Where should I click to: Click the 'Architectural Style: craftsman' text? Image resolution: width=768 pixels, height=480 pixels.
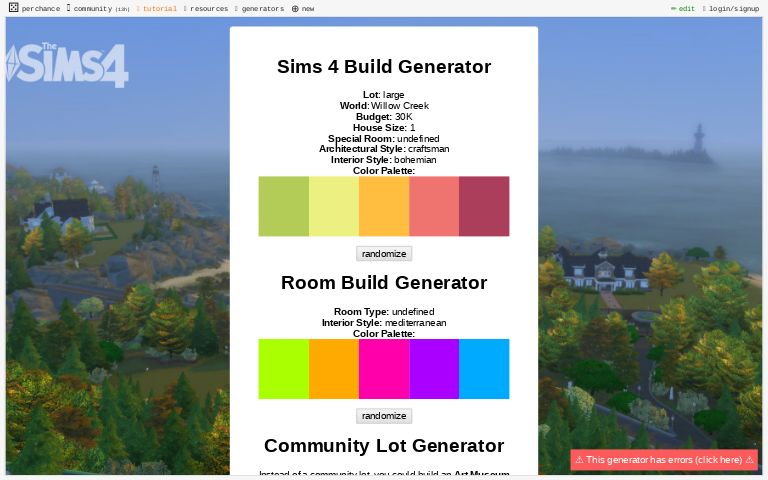pos(384,149)
